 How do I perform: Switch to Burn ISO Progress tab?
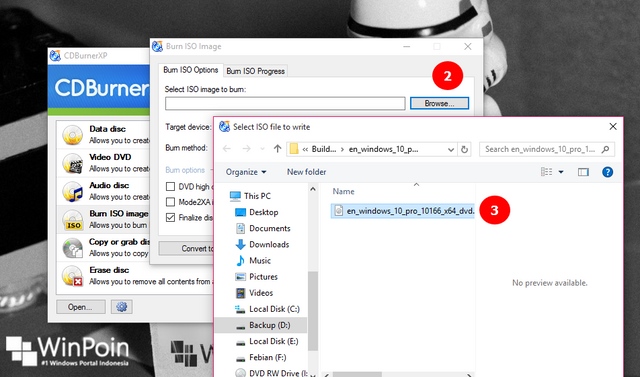click(256, 71)
